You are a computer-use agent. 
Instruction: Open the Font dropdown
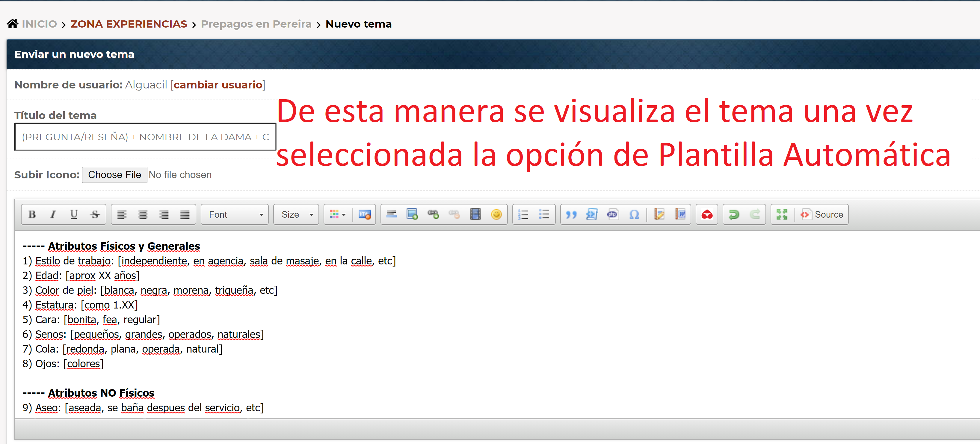click(x=235, y=214)
